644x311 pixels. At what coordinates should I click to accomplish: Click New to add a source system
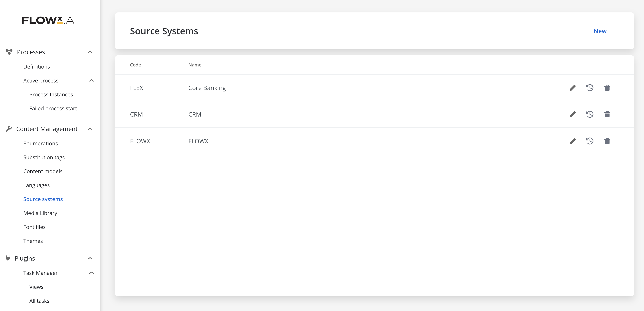point(600,31)
